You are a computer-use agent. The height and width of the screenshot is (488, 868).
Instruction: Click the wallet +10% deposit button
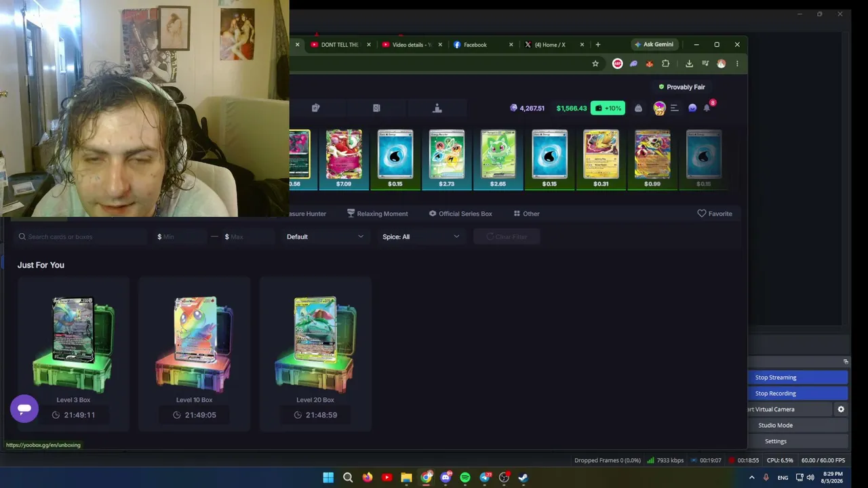[x=608, y=108]
